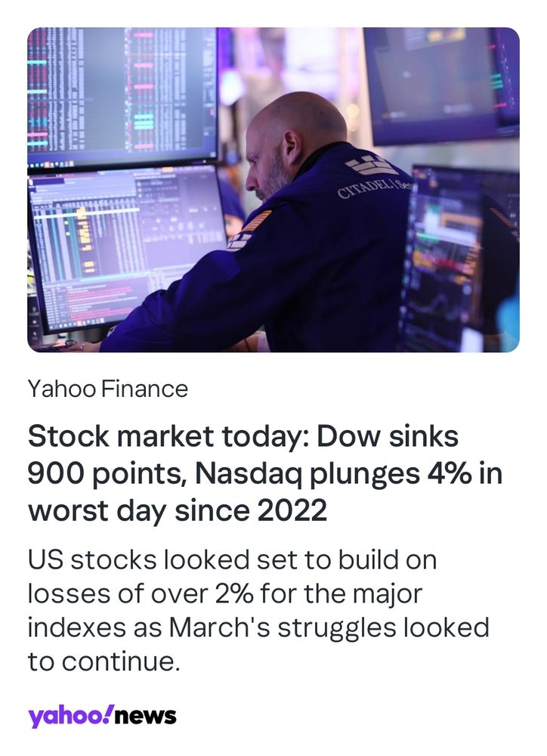Open the "Stock market today" headline
Viewport: 547px width, 756px height.
[265, 473]
